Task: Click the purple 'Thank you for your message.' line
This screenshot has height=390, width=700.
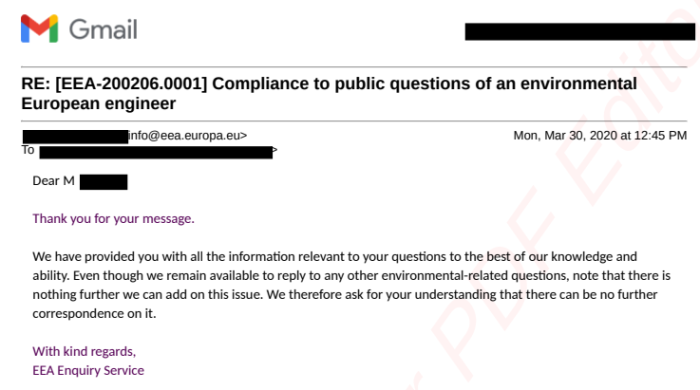Action: pos(113,219)
